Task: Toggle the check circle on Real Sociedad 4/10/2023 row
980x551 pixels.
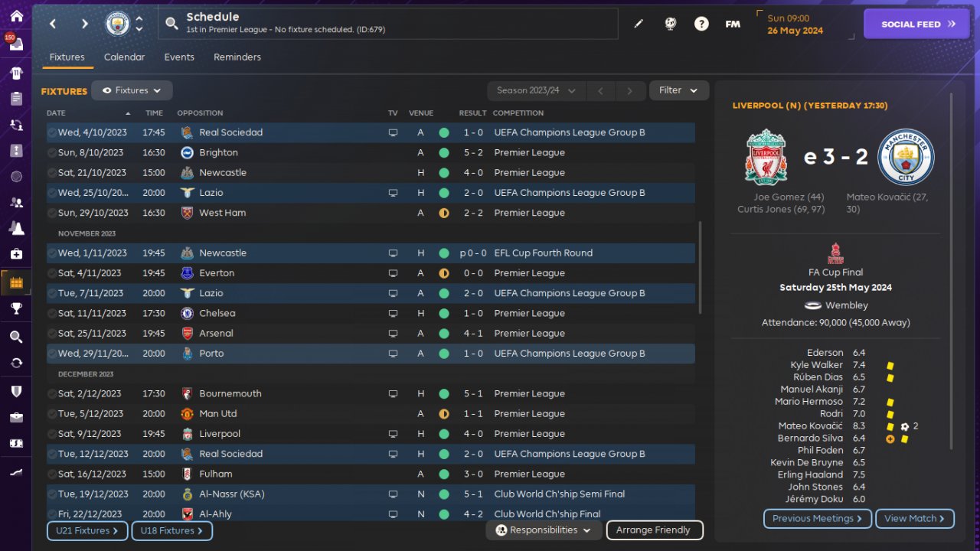Action: coord(52,132)
